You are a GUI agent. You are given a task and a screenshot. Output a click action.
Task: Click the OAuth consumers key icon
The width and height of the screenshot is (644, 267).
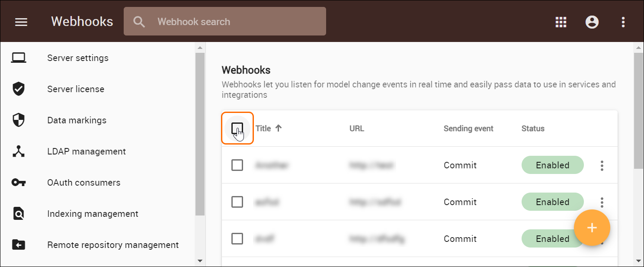[x=19, y=183]
